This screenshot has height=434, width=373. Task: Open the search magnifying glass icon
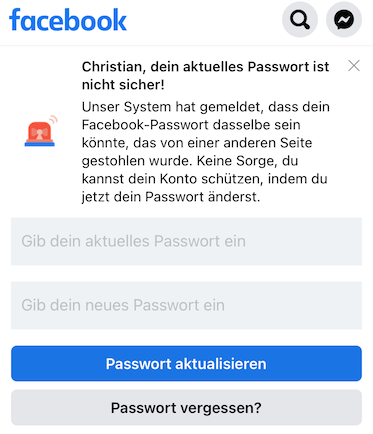300,20
